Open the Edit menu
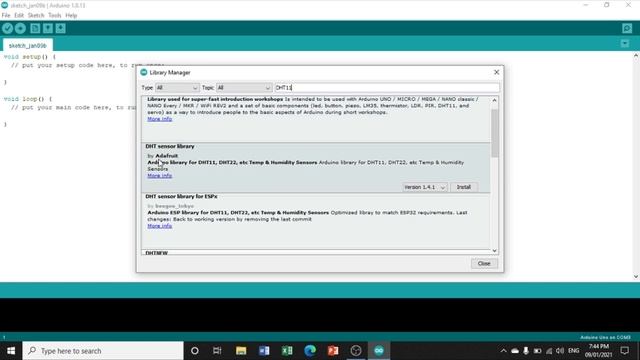 coord(19,16)
